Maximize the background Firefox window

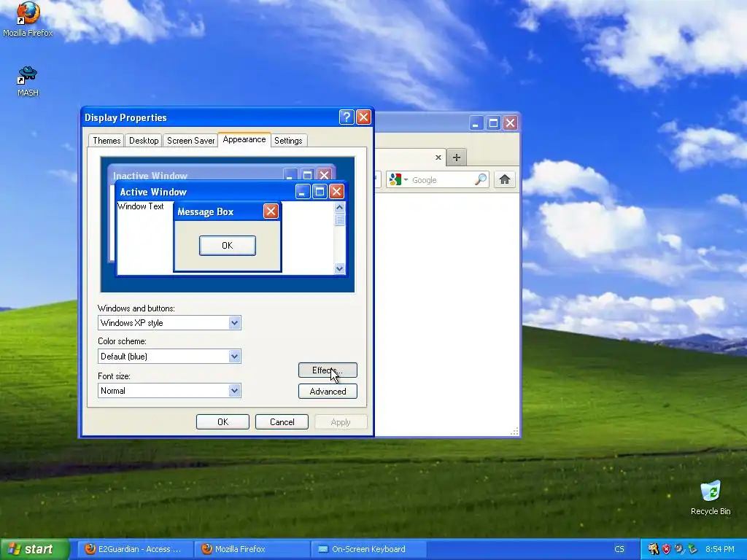point(493,123)
